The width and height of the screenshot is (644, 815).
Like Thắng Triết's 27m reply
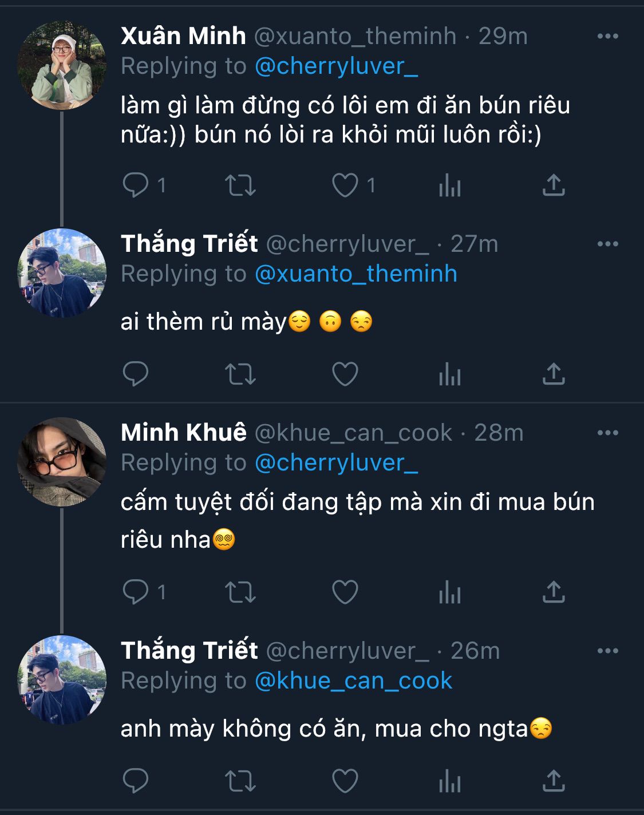pos(345,374)
